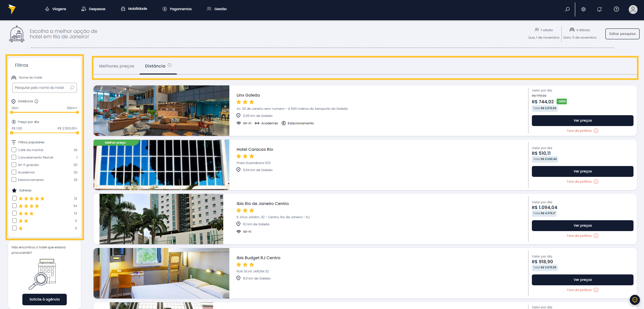The width and height of the screenshot is (644, 309).
Task: Click 'Qua, 1 de novembro' check-in date
Action: pyautogui.click(x=544, y=38)
